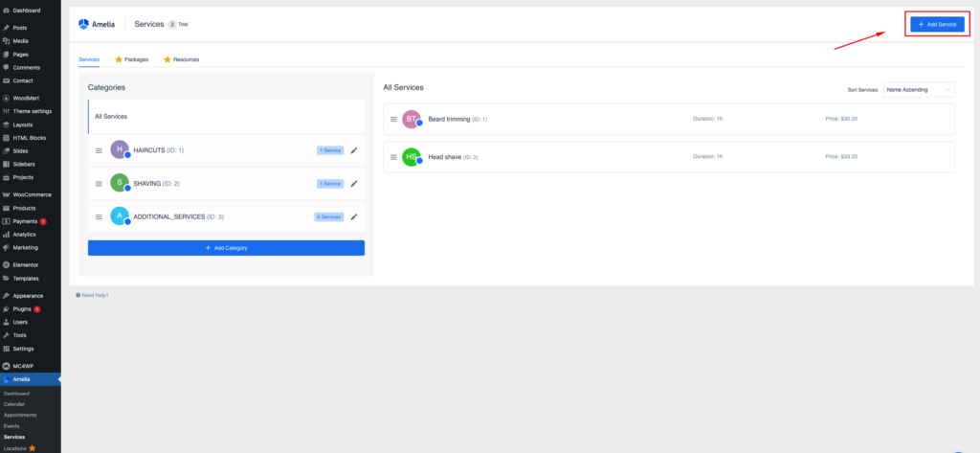The height and width of the screenshot is (453, 980).
Task: Open Appointments under Amelia submenu
Action: coord(20,415)
